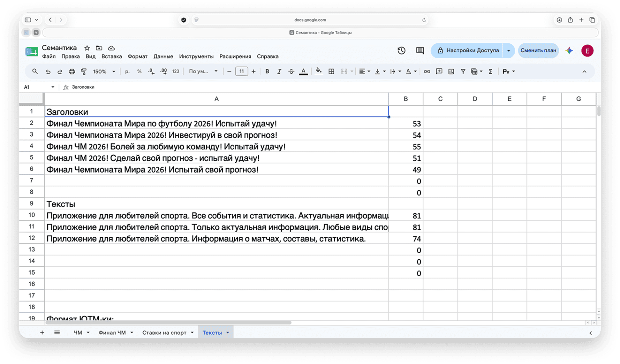
Task: Open text wrapping options
Action: click(x=395, y=71)
